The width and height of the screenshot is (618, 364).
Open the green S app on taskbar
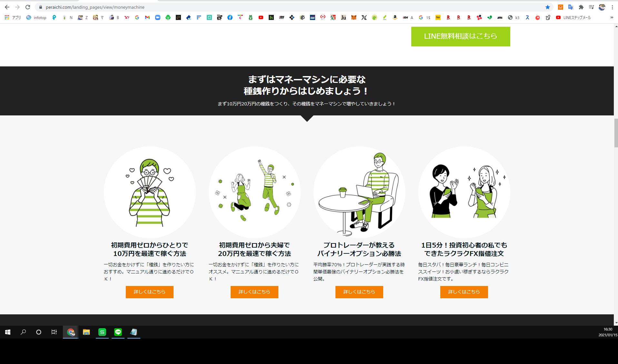pyautogui.click(x=102, y=332)
